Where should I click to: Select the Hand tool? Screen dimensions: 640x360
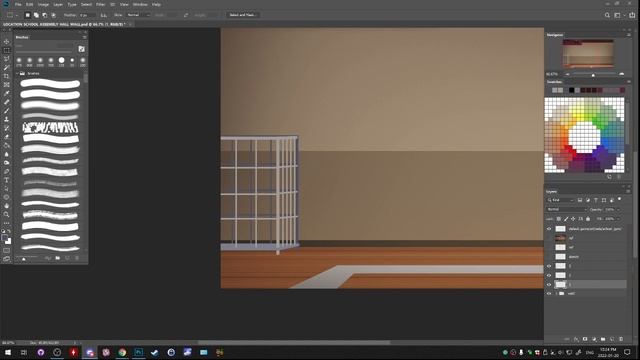[x=7, y=206]
